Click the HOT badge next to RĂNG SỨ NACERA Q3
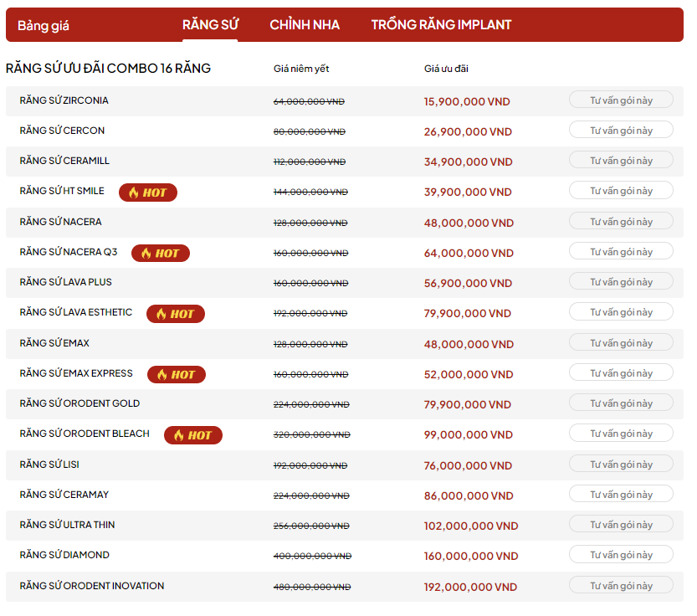The width and height of the screenshot is (697, 616). 160,252
